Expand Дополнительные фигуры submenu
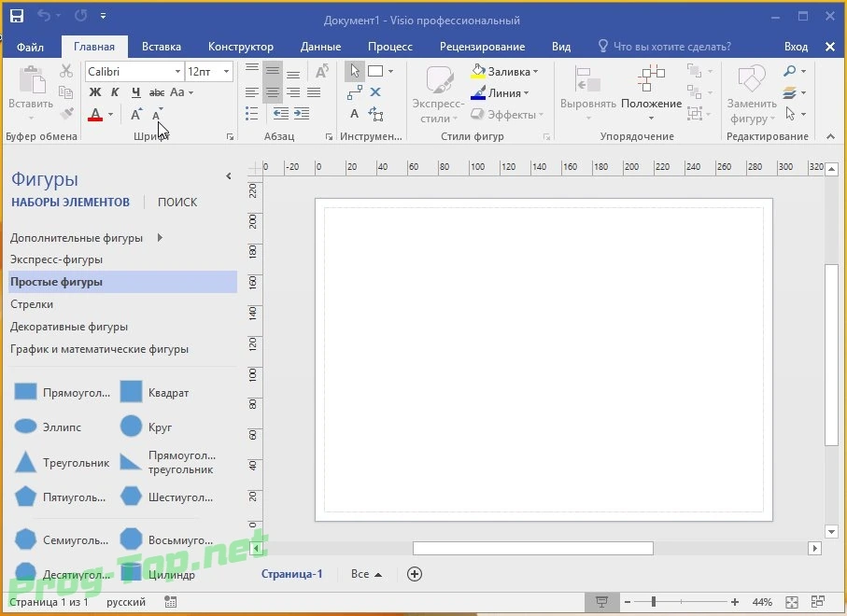 (x=160, y=238)
